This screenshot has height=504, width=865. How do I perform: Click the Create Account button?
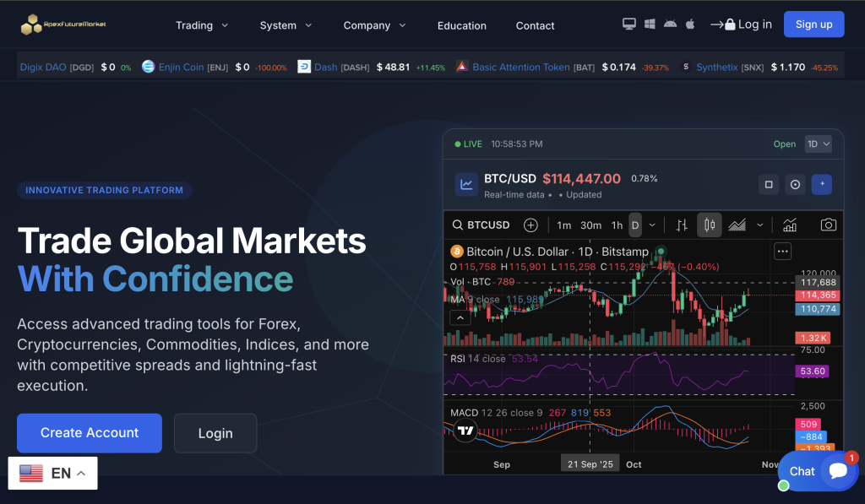pos(90,433)
